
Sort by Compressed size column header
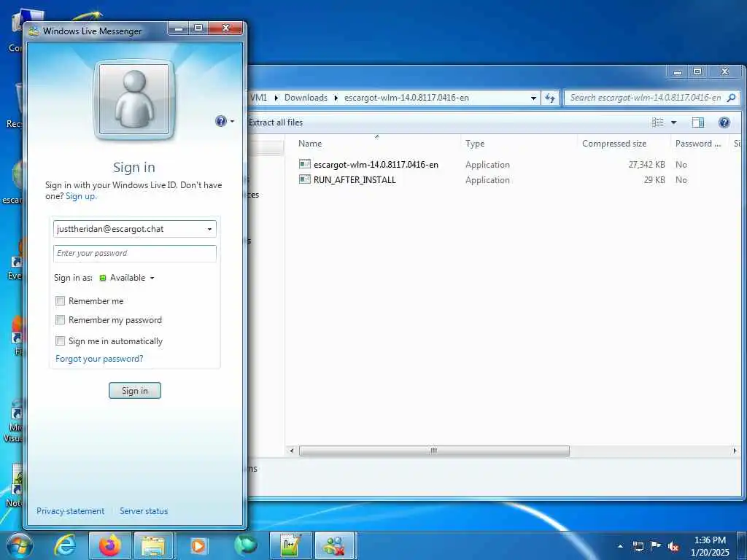[614, 144]
